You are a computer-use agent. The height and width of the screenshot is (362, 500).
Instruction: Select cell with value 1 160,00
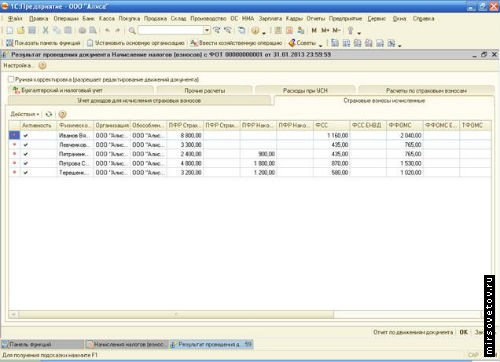pos(331,136)
